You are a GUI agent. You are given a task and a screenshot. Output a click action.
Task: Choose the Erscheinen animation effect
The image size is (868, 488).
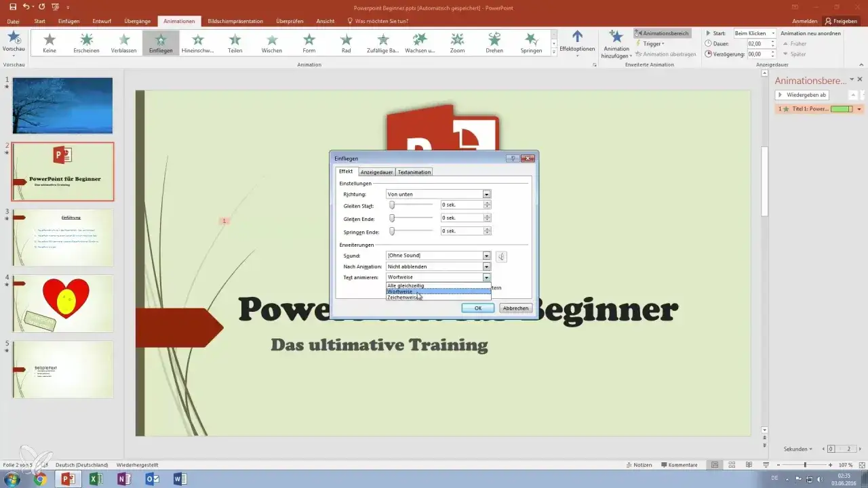point(87,43)
